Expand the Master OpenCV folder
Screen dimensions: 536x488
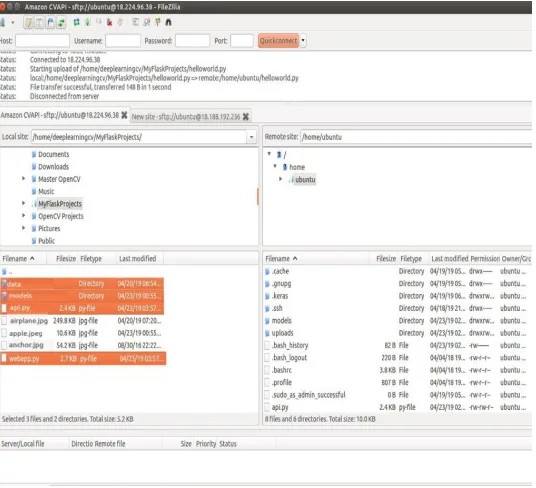[23, 179]
